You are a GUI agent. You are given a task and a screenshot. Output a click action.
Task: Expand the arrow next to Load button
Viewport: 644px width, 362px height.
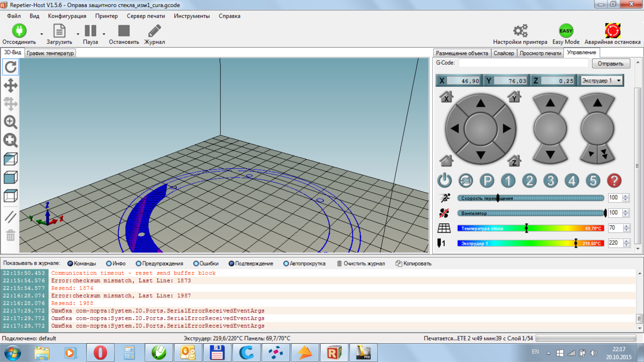coord(78,34)
